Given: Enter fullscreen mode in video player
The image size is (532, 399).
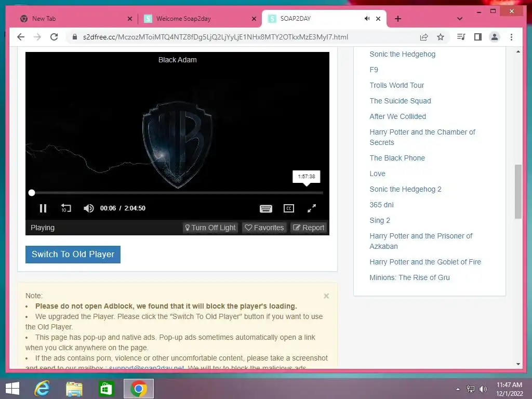Looking at the screenshot, I should 312,208.
